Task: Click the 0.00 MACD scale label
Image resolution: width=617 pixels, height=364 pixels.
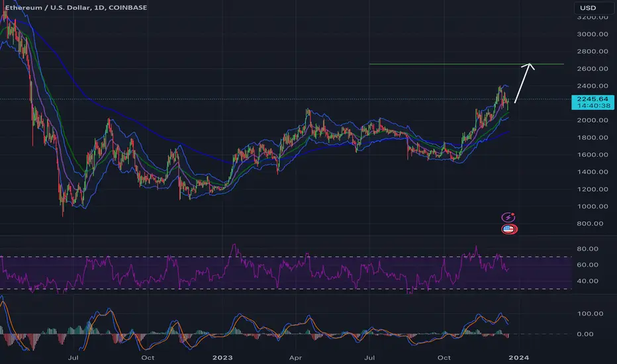Action: (585, 334)
